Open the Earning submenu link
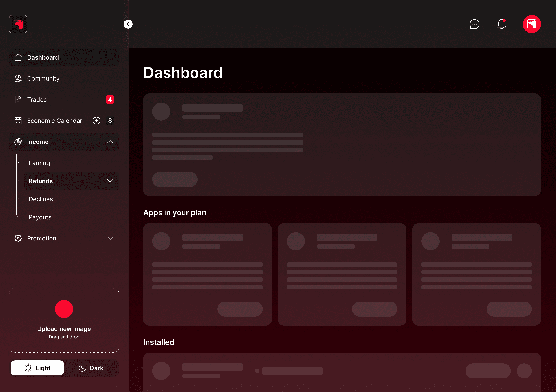 click(x=39, y=163)
